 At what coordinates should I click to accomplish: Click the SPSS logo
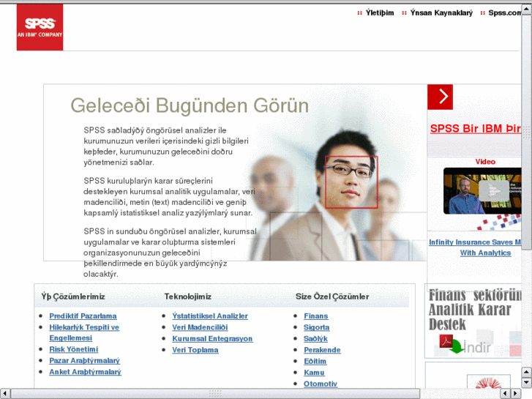tap(40, 27)
